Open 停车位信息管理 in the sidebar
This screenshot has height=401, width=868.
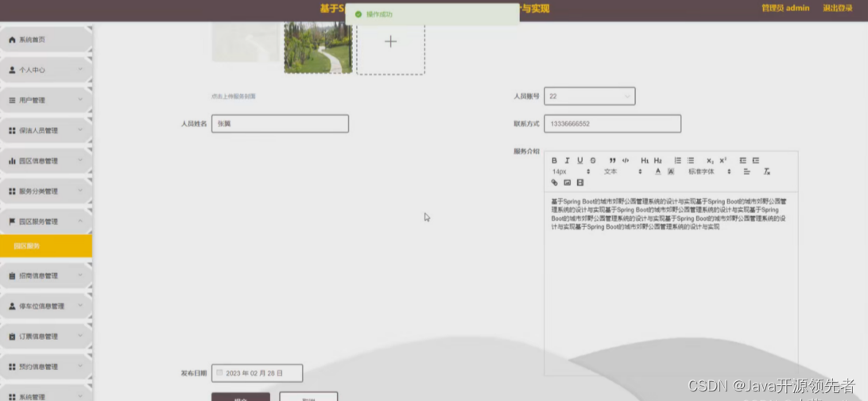coord(45,306)
